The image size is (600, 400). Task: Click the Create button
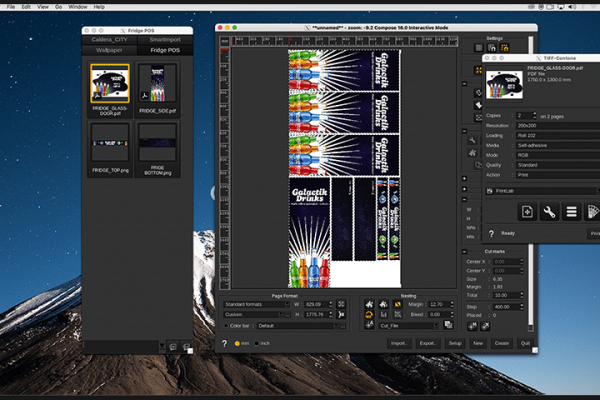(x=501, y=343)
